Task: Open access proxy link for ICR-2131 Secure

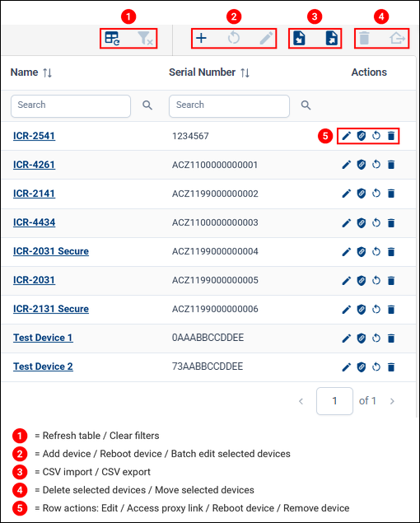Action: coord(362,310)
